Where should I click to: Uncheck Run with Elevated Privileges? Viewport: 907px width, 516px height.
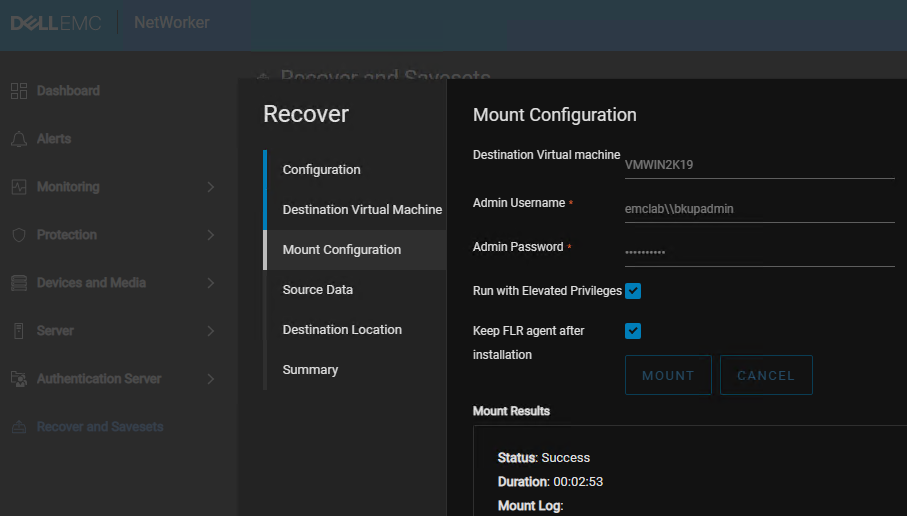(x=633, y=291)
